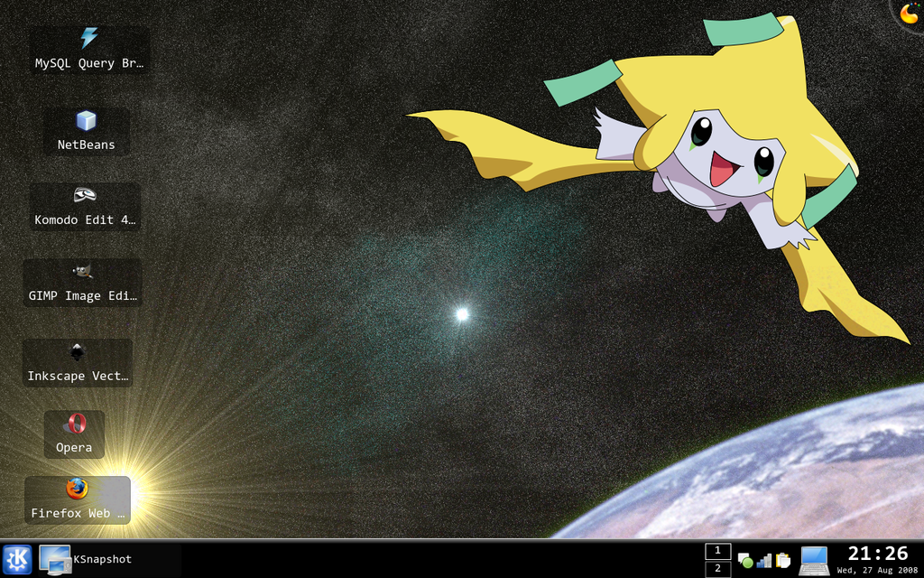Open the Komodo Edit desktop shortcut

[85, 207]
